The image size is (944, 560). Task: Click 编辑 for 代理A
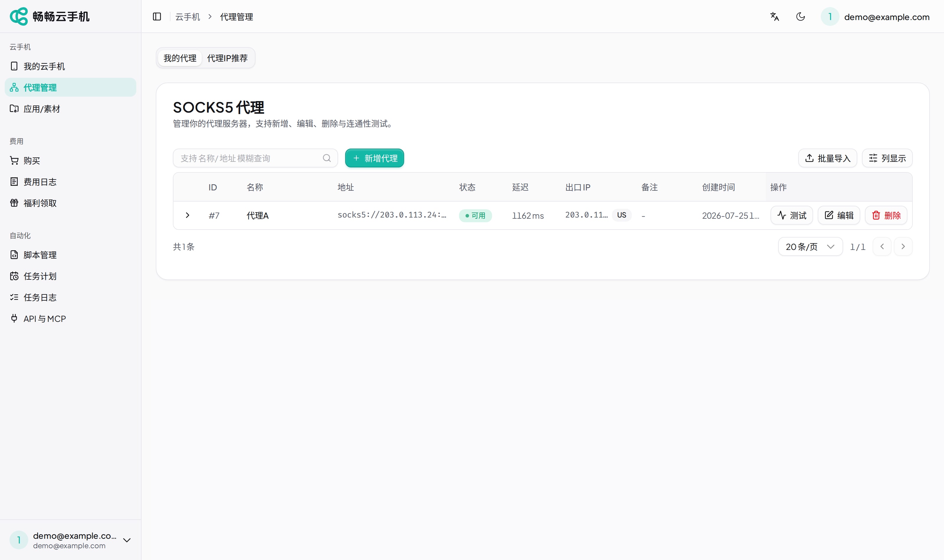pyautogui.click(x=839, y=215)
